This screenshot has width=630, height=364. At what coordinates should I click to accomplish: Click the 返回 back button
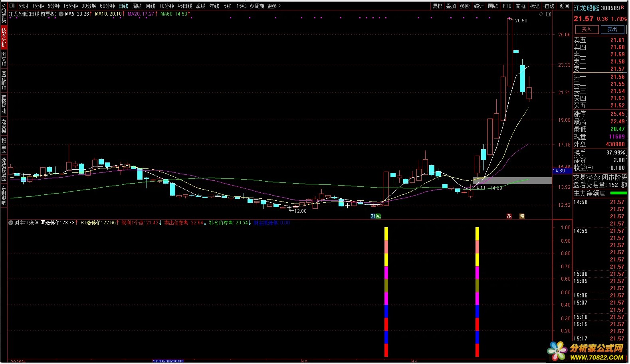(x=565, y=6)
